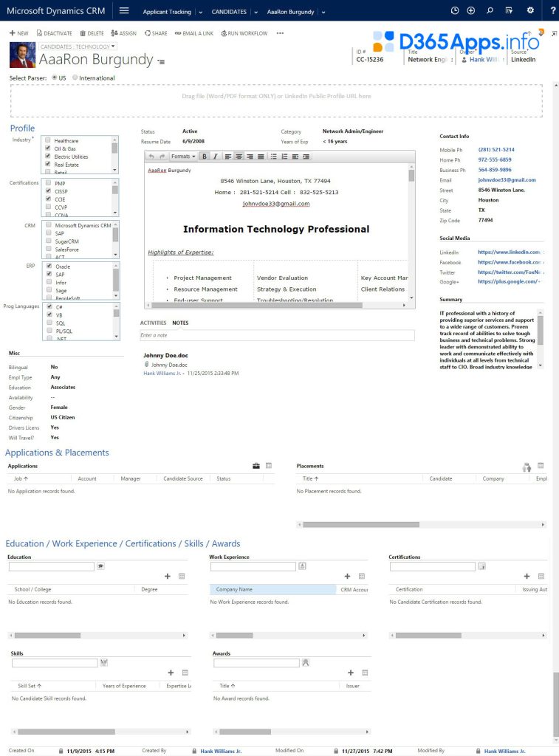Click the Enter a note field
The width and height of the screenshot is (559, 756).
tap(277, 335)
